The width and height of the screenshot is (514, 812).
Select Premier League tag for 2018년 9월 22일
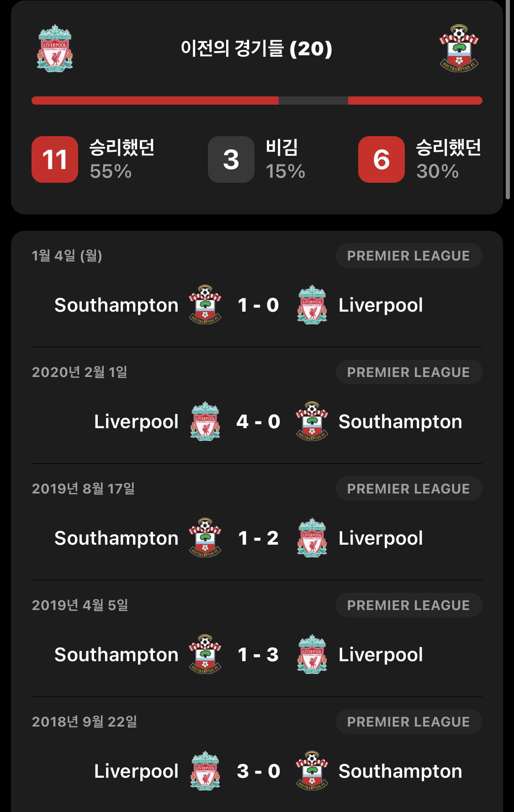point(409,722)
